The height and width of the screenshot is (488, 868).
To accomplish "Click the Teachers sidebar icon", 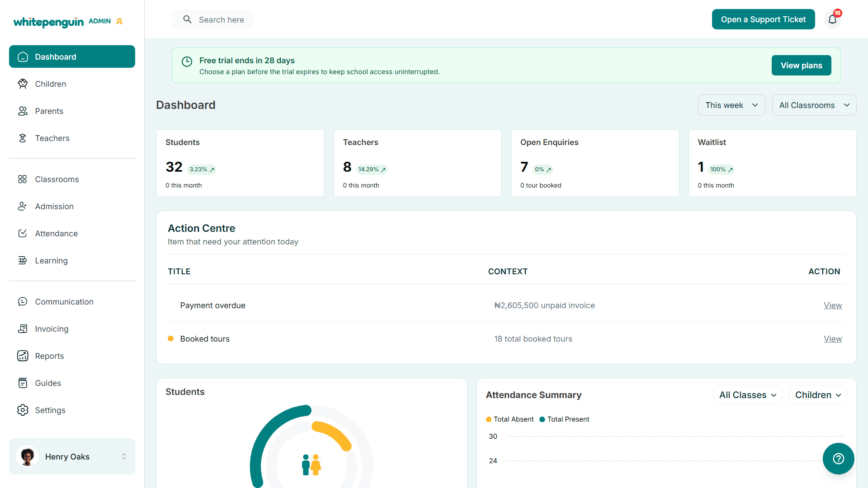I will [23, 138].
